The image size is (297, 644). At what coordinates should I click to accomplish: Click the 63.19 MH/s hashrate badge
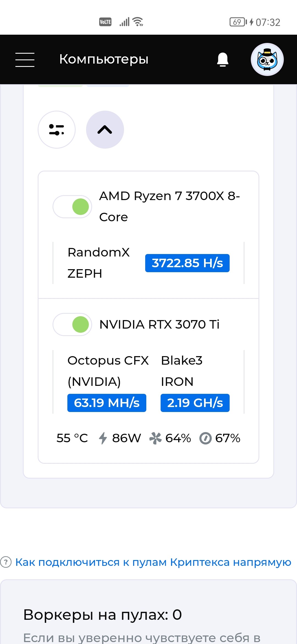point(107,403)
